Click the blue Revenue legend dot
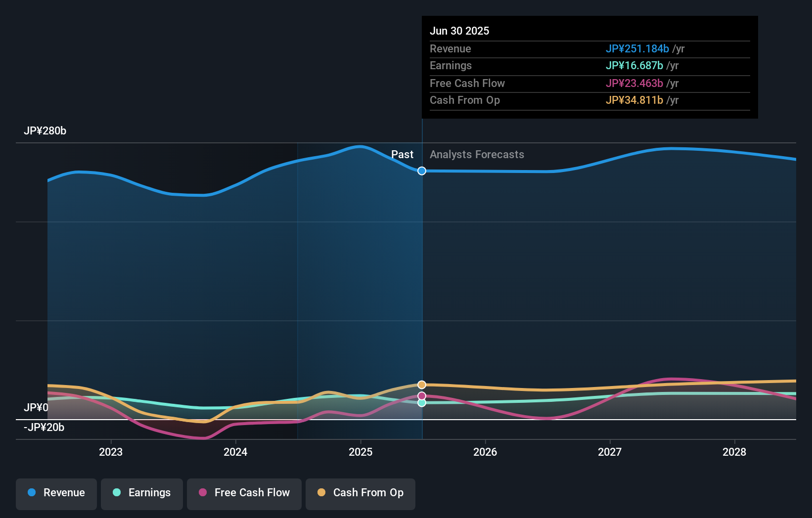Screen dimensions: 812x518 click(x=32, y=492)
